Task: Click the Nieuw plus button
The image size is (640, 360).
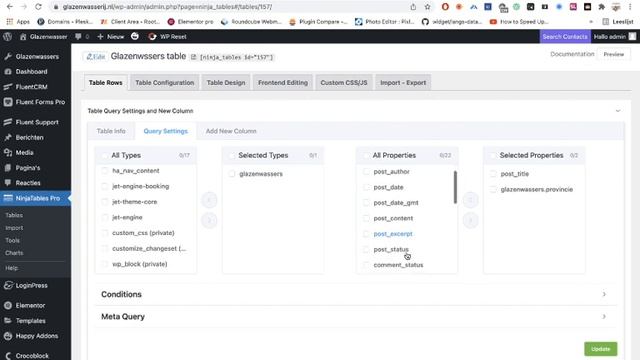Action: (x=111, y=36)
